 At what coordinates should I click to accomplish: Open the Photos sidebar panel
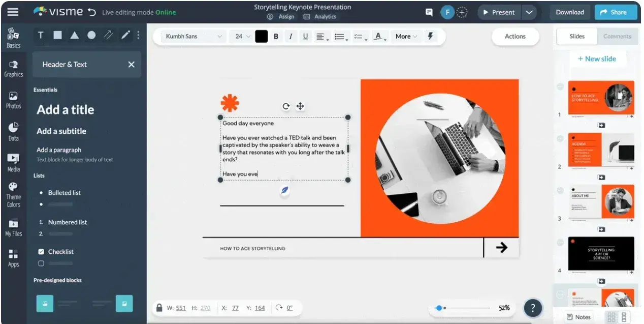(x=13, y=100)
